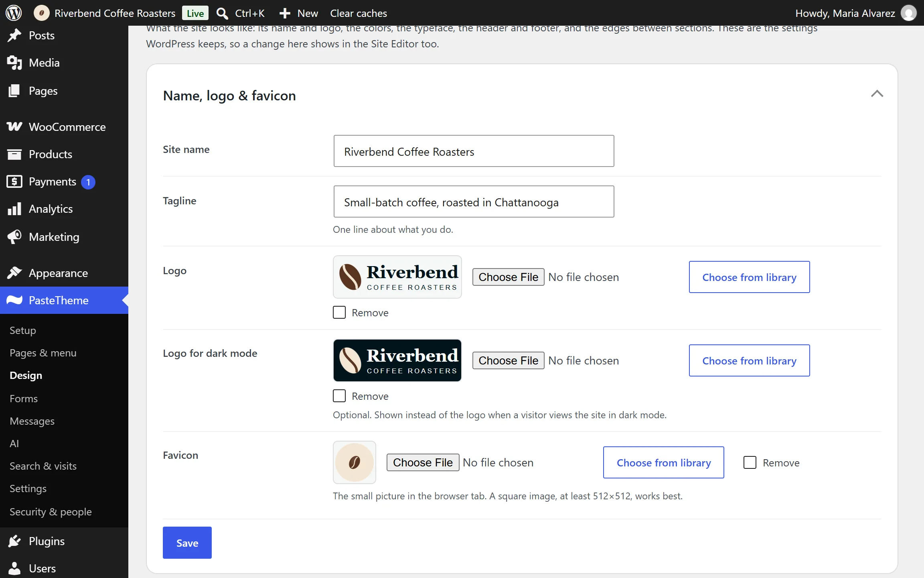Click the Save button
Screen dimensions: 924x578
[x=187, y=543]
